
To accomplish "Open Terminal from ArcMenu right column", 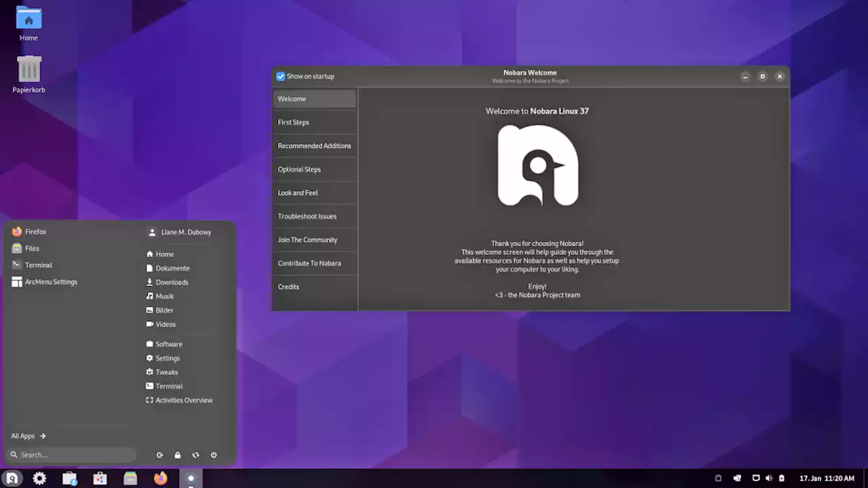I will pyautogui.click(x=164, y=386).
